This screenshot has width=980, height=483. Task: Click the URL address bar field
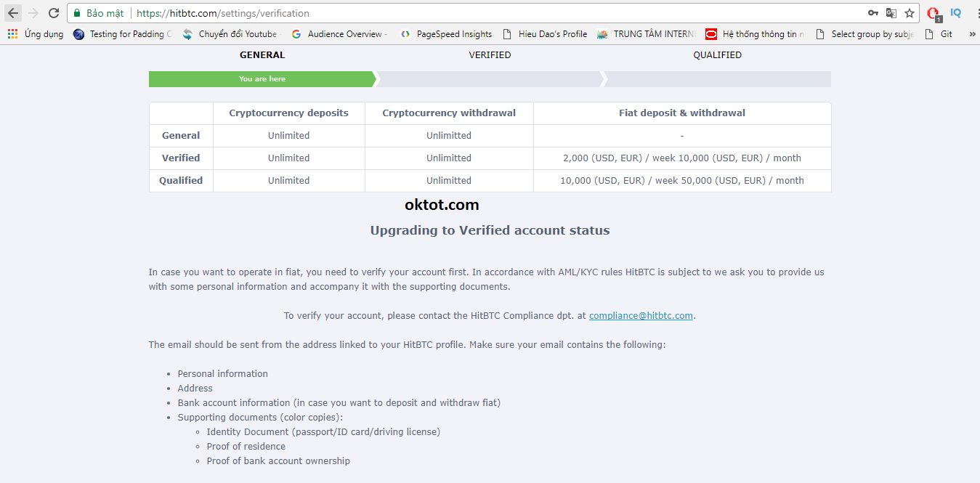tap(472, 13)
